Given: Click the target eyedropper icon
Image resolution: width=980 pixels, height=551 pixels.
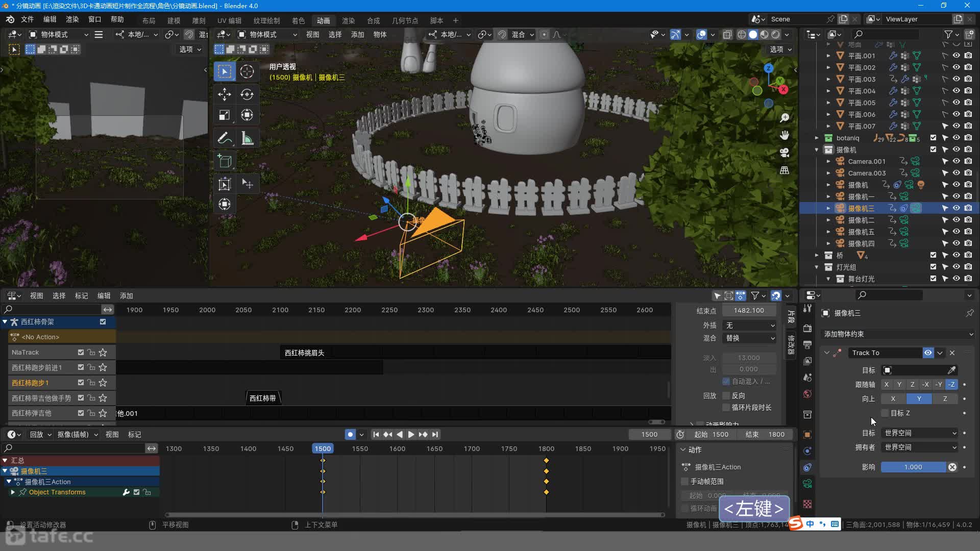Looking at the screenshot, I should pyautogui.click(x=952, y=370).
